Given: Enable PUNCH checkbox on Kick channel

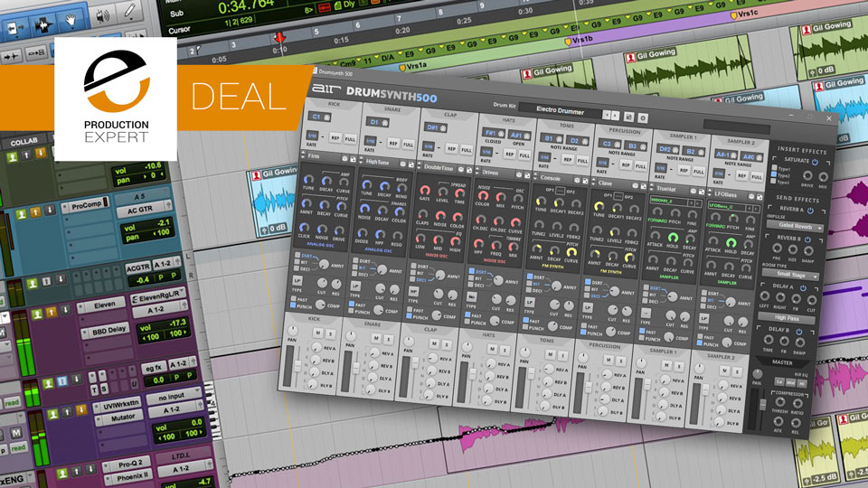Looking at the screenshot, I should pyautogui.click(x=293, y=305).
